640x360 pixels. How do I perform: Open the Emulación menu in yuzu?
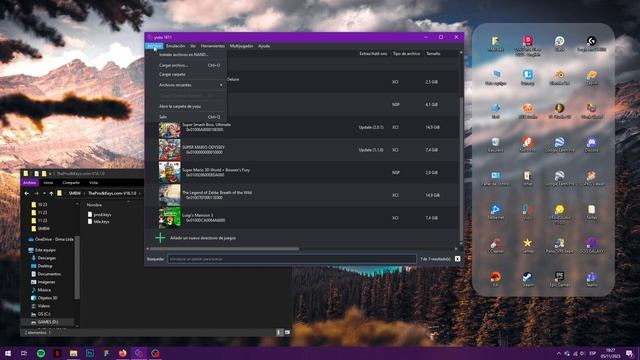point(175,46)
